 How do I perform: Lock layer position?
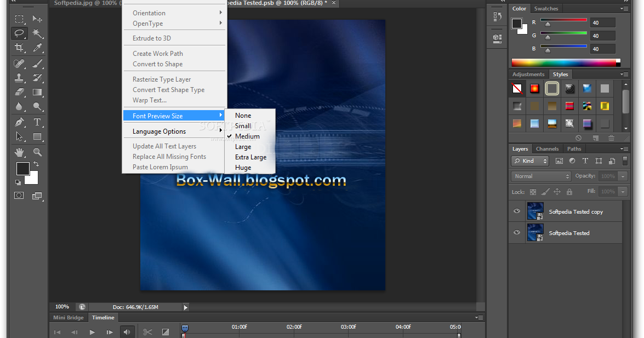point(557,192)
